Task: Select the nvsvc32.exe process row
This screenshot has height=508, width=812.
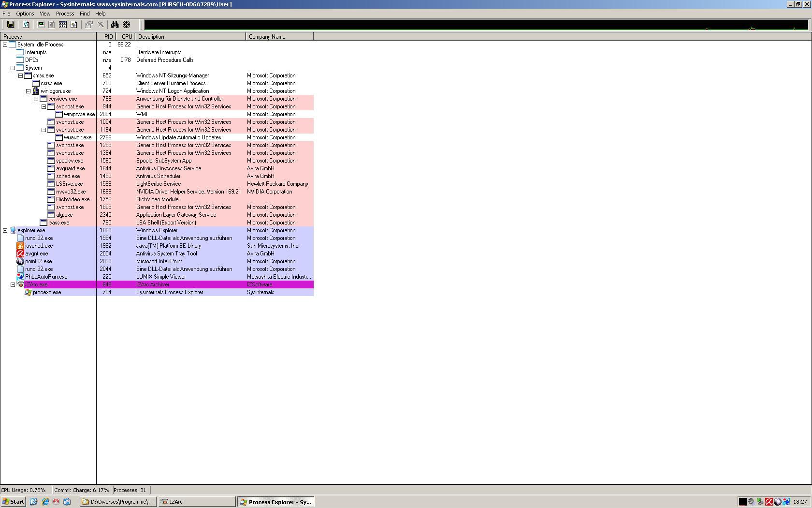Action: tap(157, 192)
